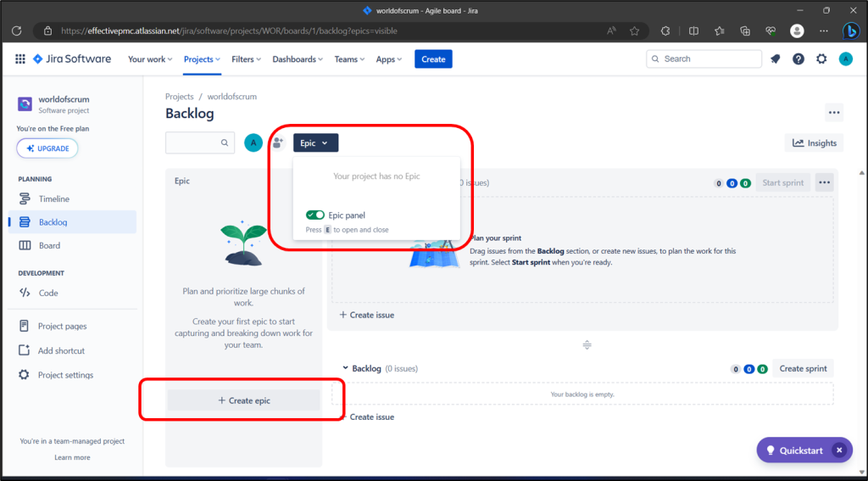Click worldofscrum breadcrumb link
The height and width of the screenshot is (481, 868).
tap(232, 97)
